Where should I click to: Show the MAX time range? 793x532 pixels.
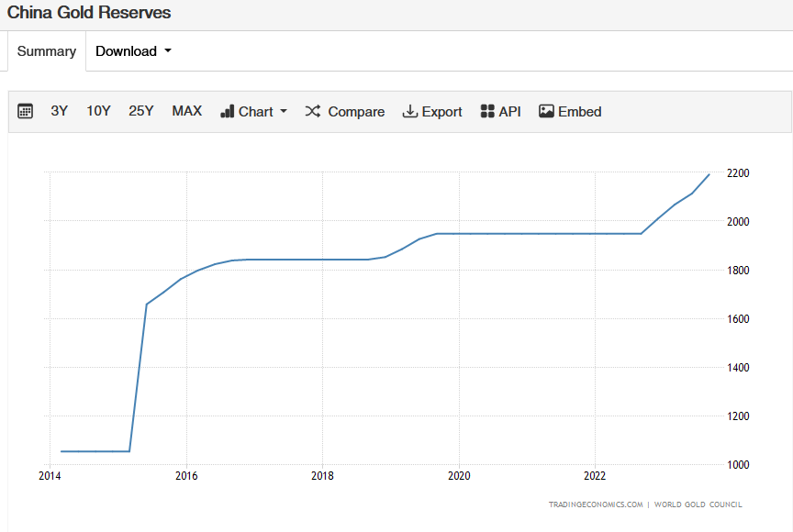click(x=186, y=111)
